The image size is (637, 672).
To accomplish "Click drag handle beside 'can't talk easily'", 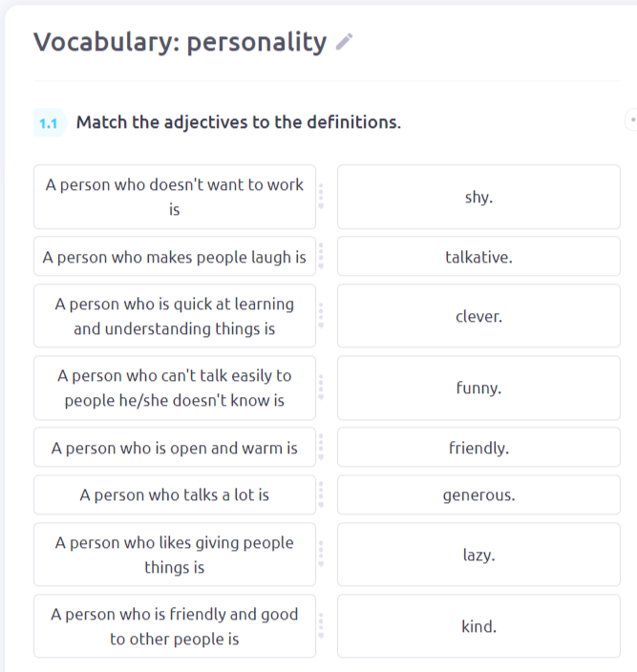I will pyautogui.click(x=321, y=388).
